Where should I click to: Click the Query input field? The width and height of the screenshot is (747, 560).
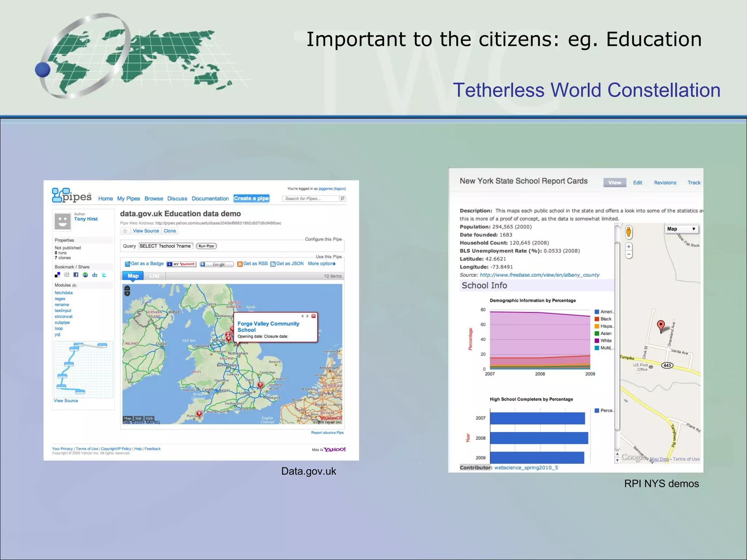coord(166,246)
